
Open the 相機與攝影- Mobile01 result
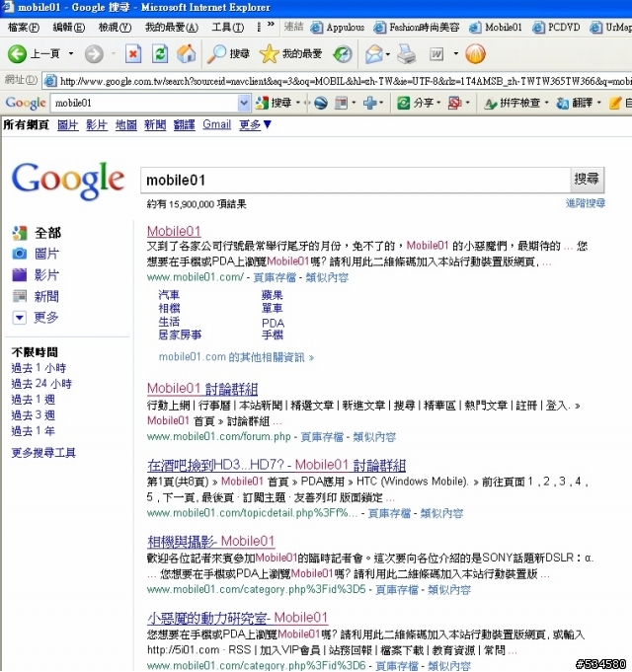(x=210, y=542)
